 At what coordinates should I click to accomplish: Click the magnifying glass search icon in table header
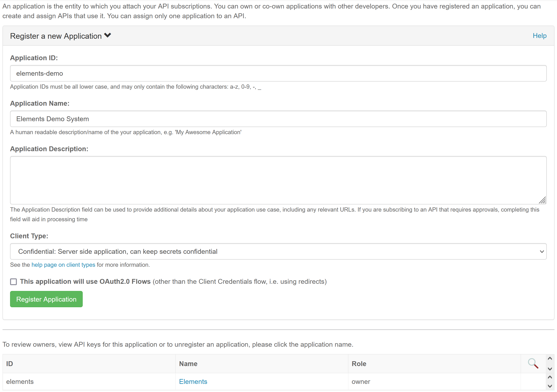533,363
